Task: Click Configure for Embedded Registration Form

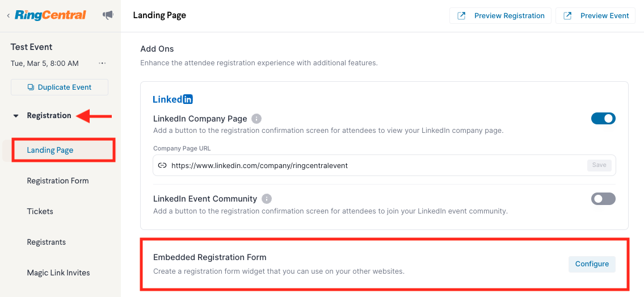Action: (592, 263)
